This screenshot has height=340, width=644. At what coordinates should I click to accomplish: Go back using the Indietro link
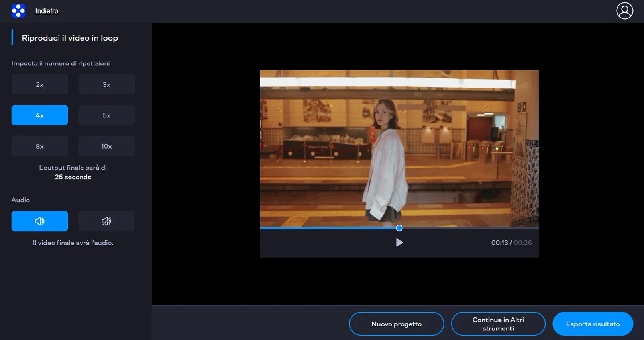click(x=47, y=11)
